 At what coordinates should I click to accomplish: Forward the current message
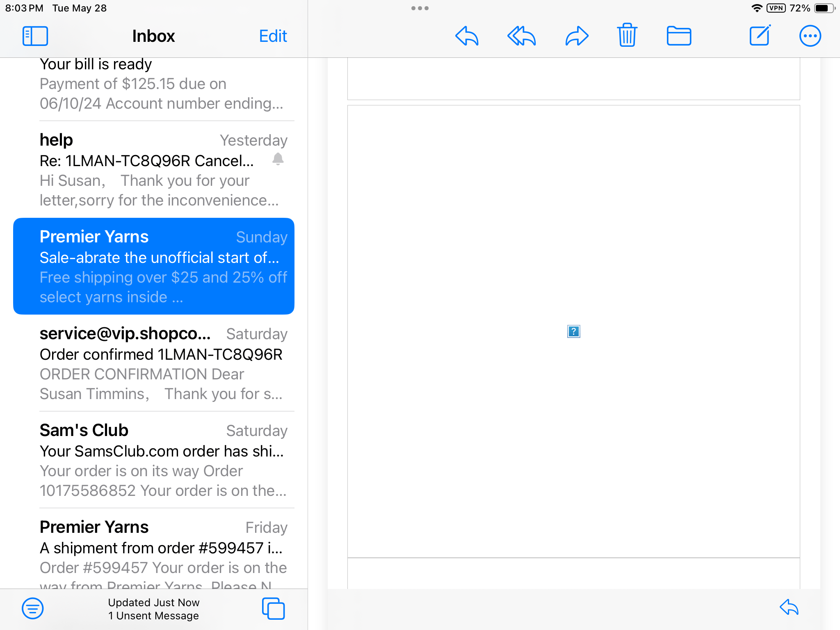click(x=576, y=36)
